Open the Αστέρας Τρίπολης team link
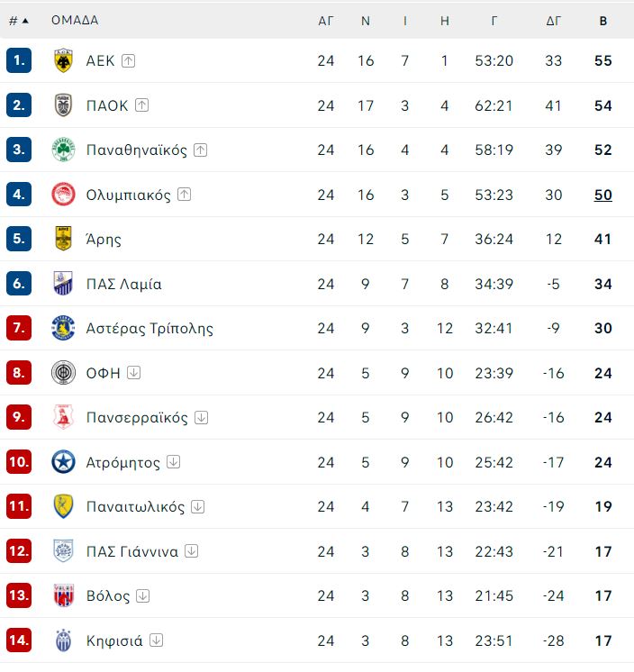 click(x=149, y=328)
